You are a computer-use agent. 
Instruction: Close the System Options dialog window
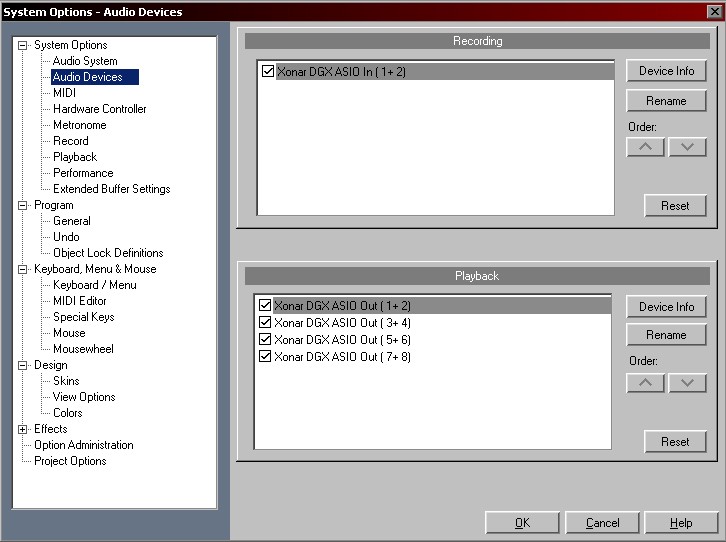[x=714, y=12]
